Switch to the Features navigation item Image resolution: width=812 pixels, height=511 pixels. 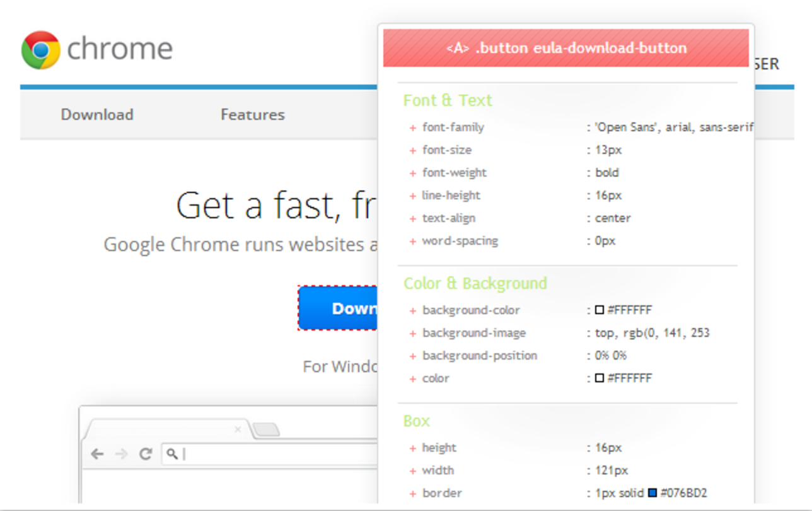pyautogui.click(x=252, y=114)
